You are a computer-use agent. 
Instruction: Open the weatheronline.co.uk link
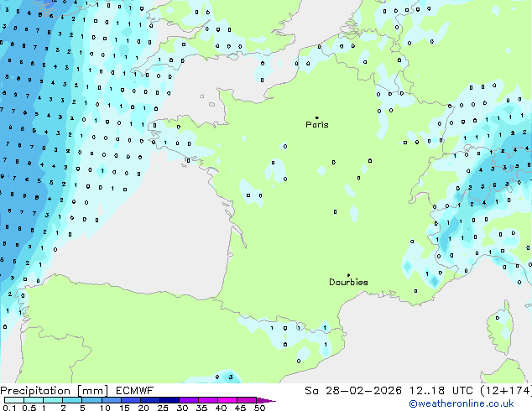(x=462, y=403)
